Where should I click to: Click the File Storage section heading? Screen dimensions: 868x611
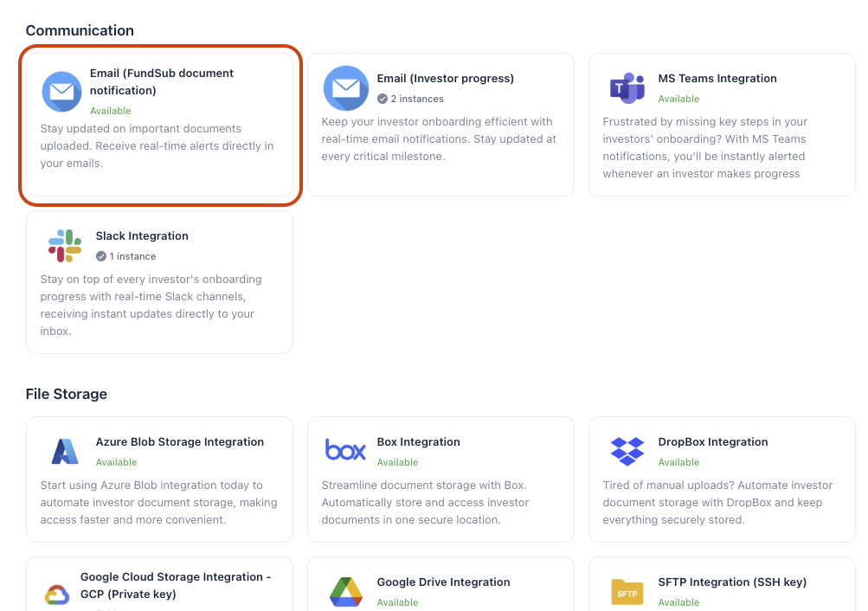pos(67,394)
